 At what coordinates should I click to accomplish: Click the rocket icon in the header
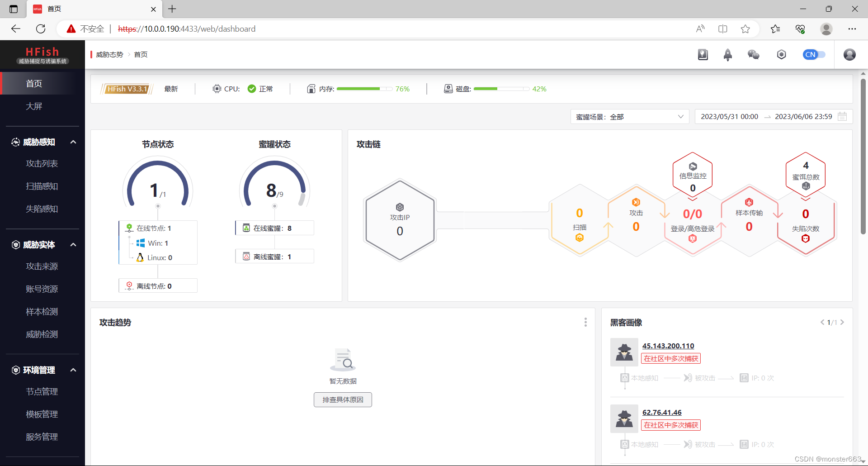(728, 55)
